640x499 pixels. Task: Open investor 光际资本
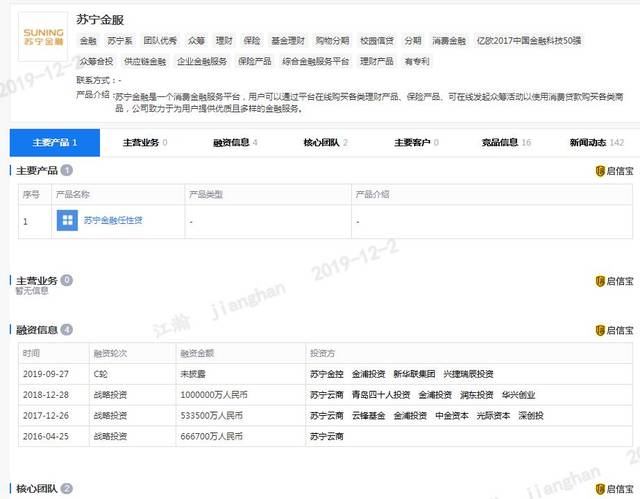[x=493, y=416]
